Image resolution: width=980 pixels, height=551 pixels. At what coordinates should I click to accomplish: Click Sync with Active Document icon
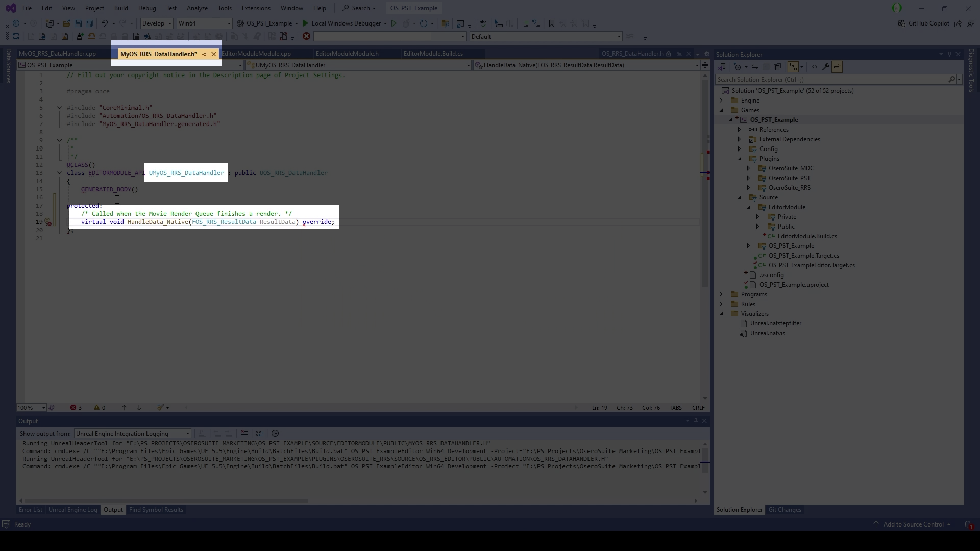[754, 67]
